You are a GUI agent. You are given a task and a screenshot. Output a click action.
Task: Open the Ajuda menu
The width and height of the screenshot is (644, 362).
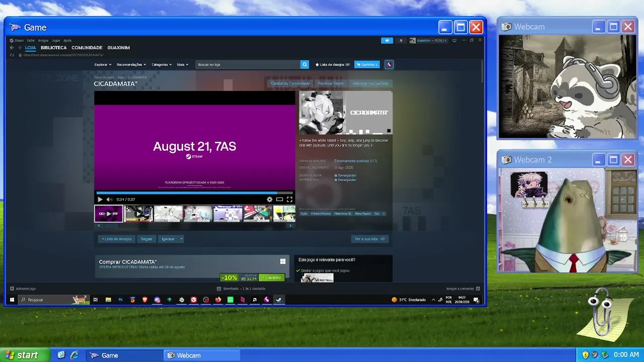click(67, 40)
